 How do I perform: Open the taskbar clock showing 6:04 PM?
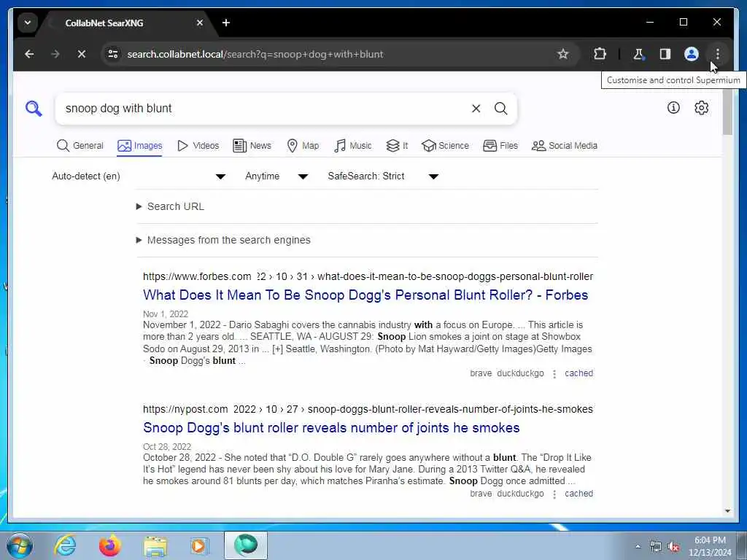pyautogui.click(x=710, y=546)
